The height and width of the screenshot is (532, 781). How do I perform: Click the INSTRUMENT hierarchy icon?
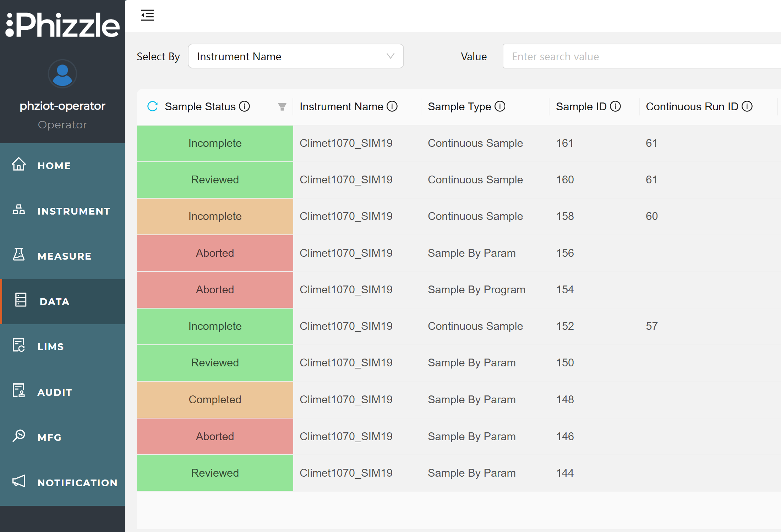[x=19, y=210]
